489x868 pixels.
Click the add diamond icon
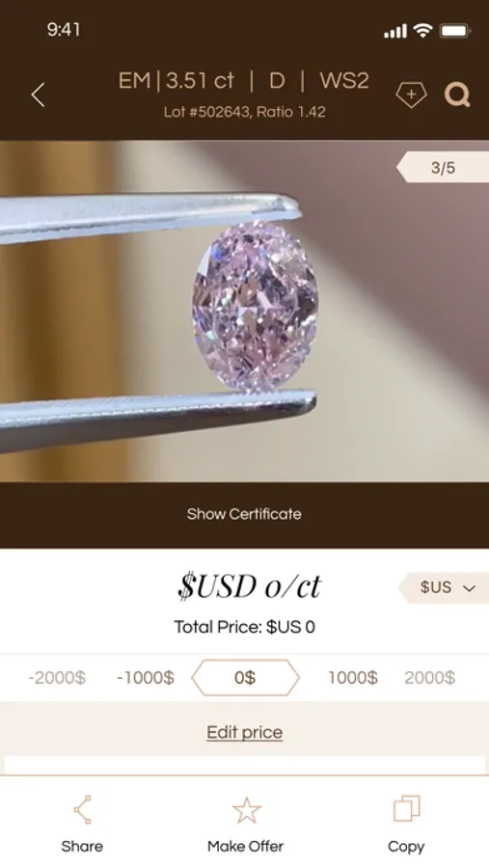411,95
